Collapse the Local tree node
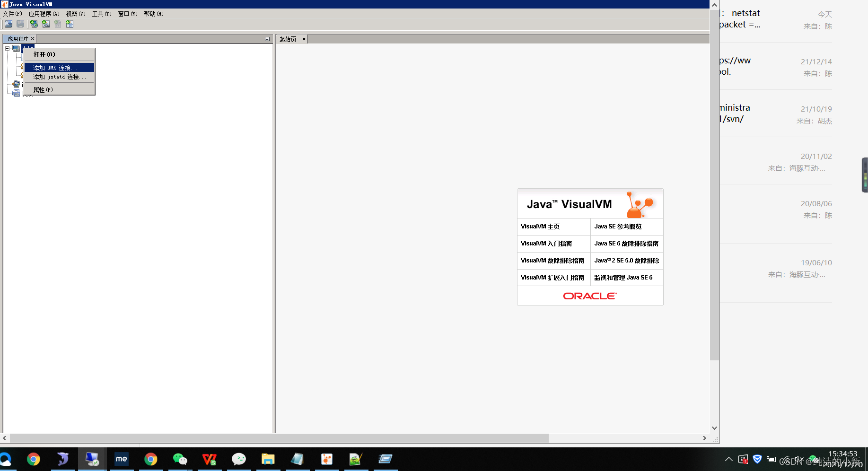Viewport: 868px width, 471px height. pos(8,48)
